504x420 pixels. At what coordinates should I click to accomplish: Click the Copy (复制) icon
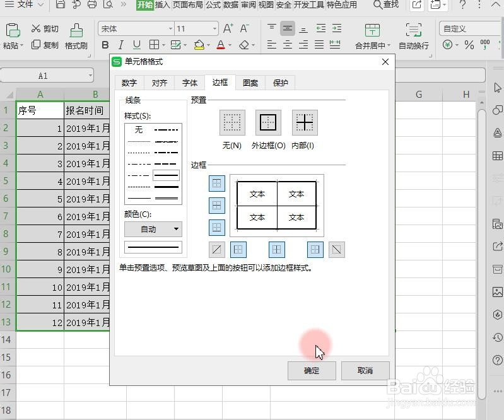(x=36, y=45)
